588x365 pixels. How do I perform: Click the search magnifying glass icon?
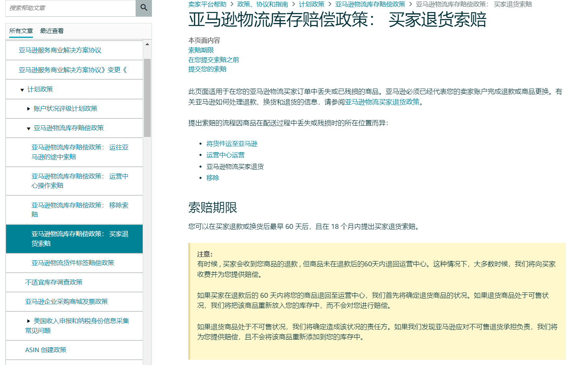point(143,8)
